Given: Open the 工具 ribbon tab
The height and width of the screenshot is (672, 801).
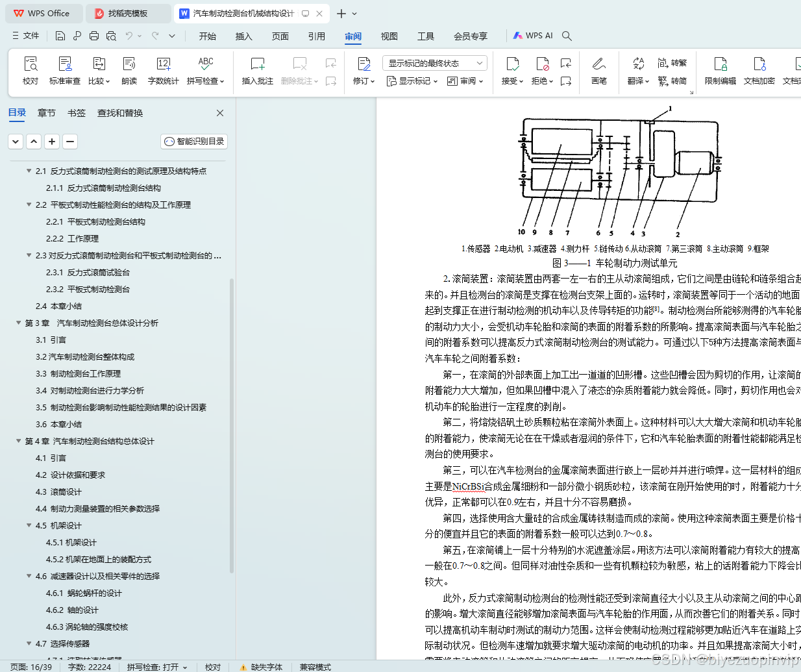Looking at the screenshot, I should pyautogui.click(x=426, y=36).
